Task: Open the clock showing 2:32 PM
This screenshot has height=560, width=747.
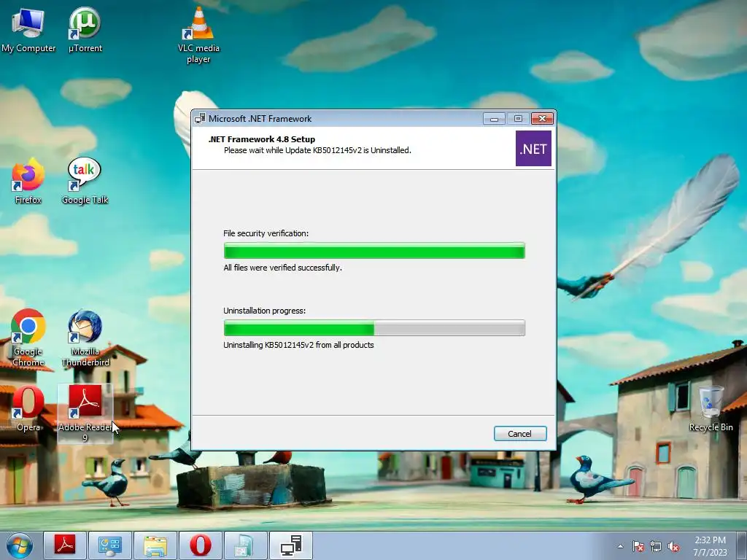Action: (x=710, y=546)
